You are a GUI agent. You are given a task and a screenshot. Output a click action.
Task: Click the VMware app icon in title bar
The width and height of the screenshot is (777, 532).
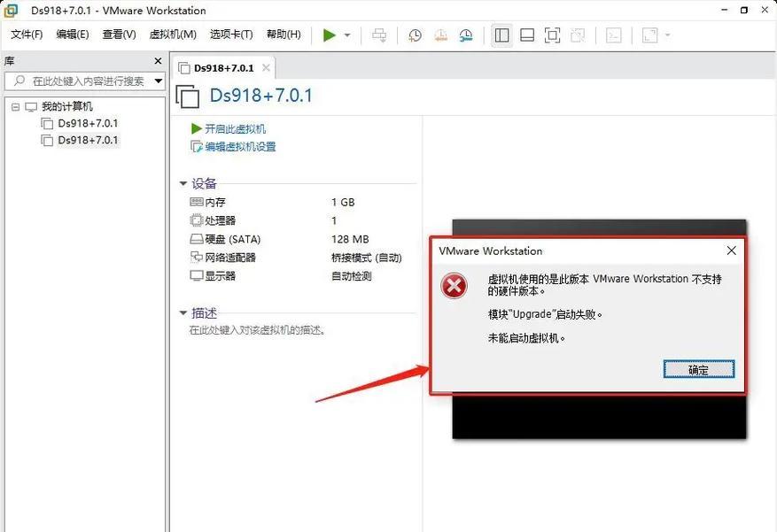(11, 10)
